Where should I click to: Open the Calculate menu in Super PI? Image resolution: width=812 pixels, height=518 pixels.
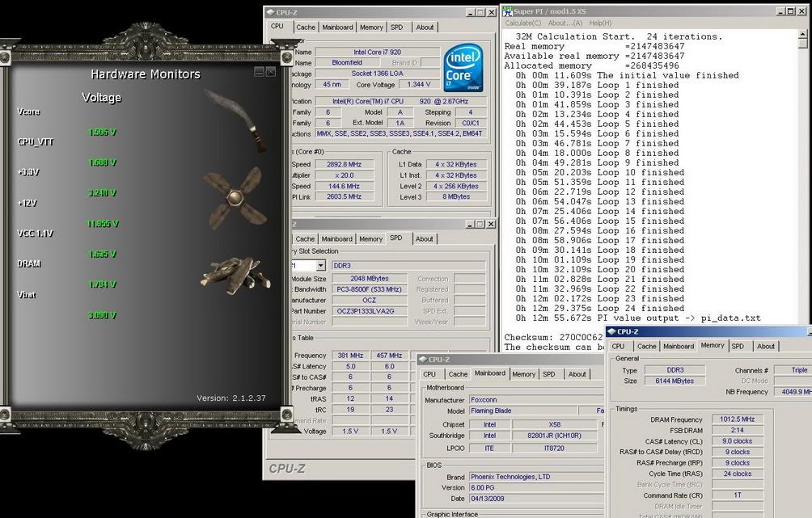tap(524, 23)
